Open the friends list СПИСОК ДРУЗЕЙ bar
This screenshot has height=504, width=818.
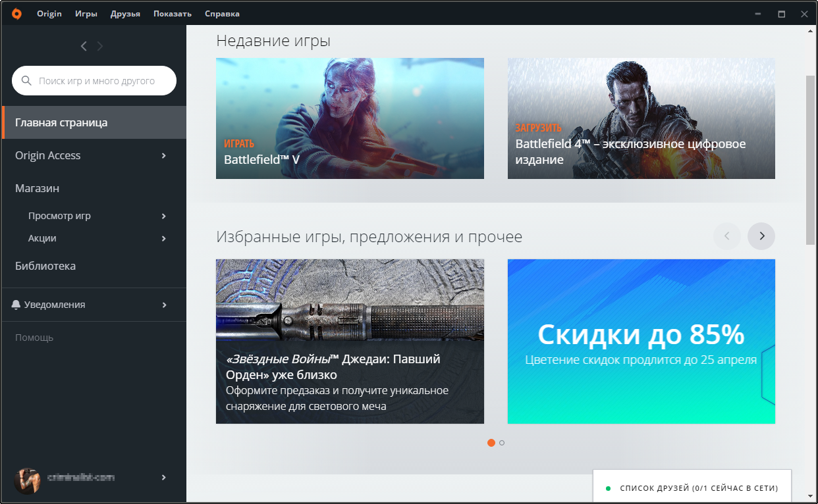coord(692,486)
